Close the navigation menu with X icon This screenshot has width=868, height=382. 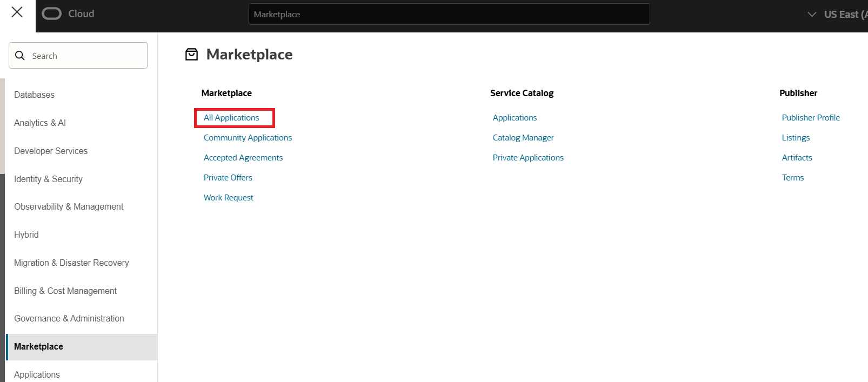click(17, 12)
